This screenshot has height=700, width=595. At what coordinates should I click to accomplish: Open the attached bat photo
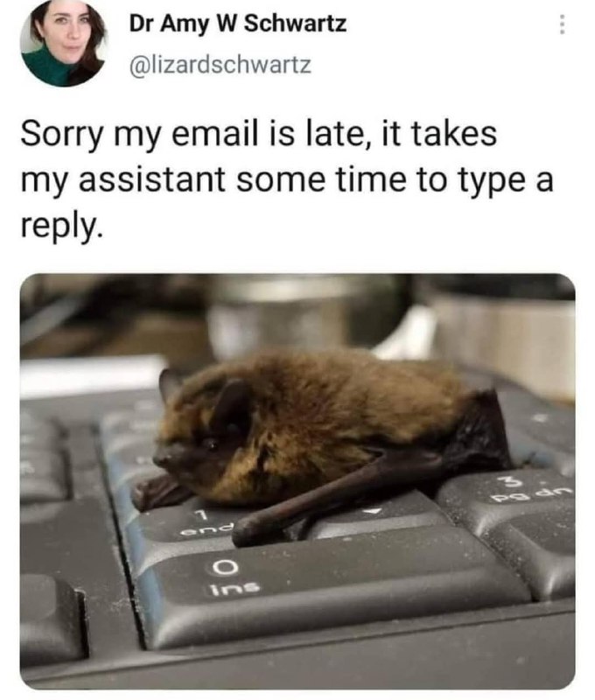tap(297, 481)
